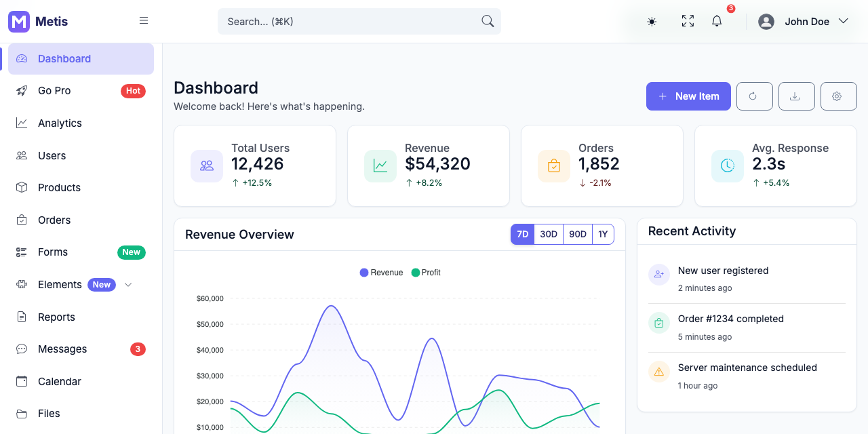Open Dashboard in sidebar
The image size is (868, 434).
pyautogui.click(x=81, y=59)
